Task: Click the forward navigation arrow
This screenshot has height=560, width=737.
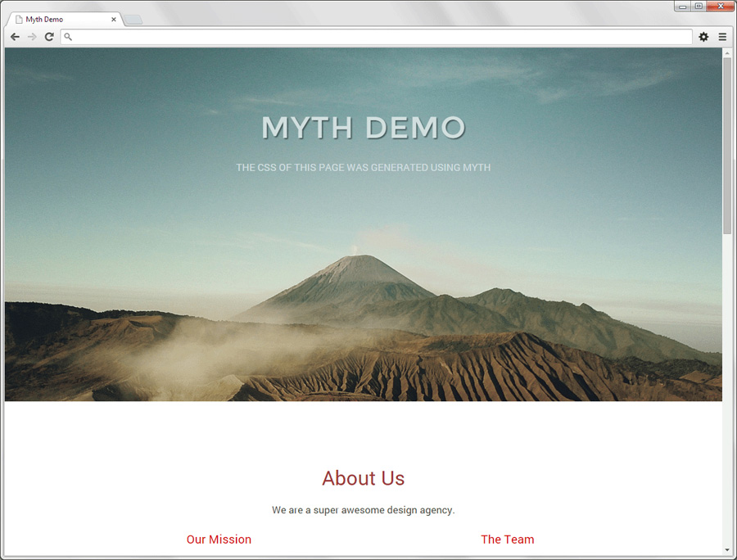Action: 32,37
